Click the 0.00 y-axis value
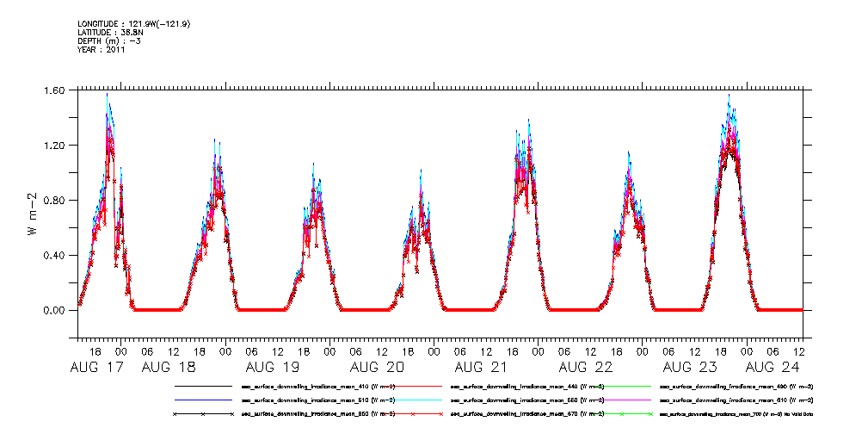The height and width of the screenshot is (434, 868). click(x=55, y=310)
